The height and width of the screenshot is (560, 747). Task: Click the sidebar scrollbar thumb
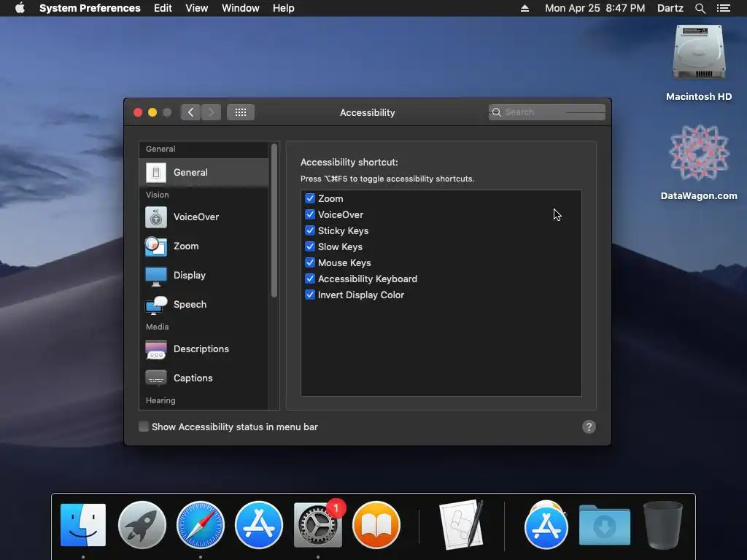[274, 220]
